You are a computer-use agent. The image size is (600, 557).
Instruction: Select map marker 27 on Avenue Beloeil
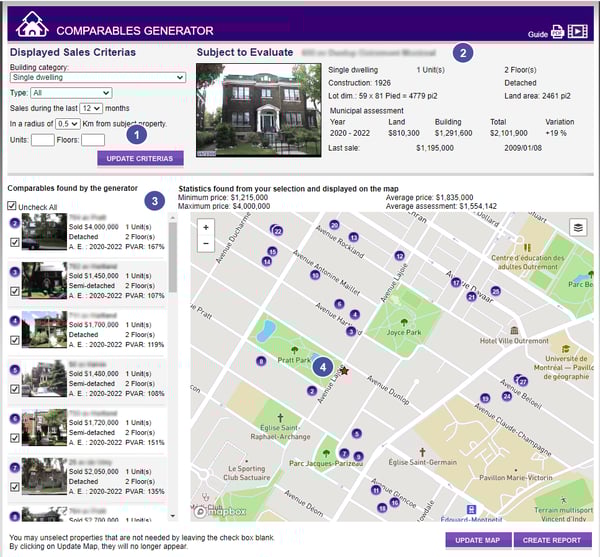[523, 381]
